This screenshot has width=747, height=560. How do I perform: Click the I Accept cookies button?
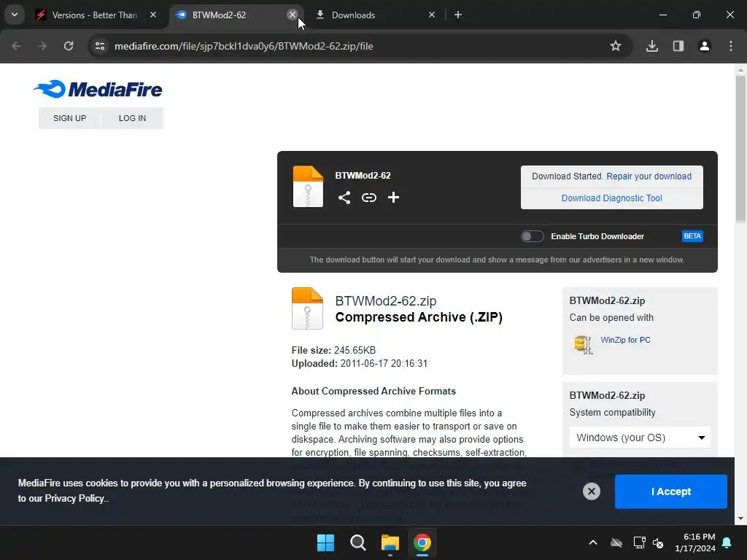point(671,491)
